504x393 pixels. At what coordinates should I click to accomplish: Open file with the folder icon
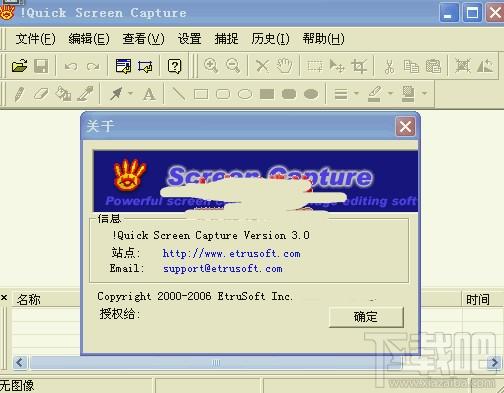(19, 66)
